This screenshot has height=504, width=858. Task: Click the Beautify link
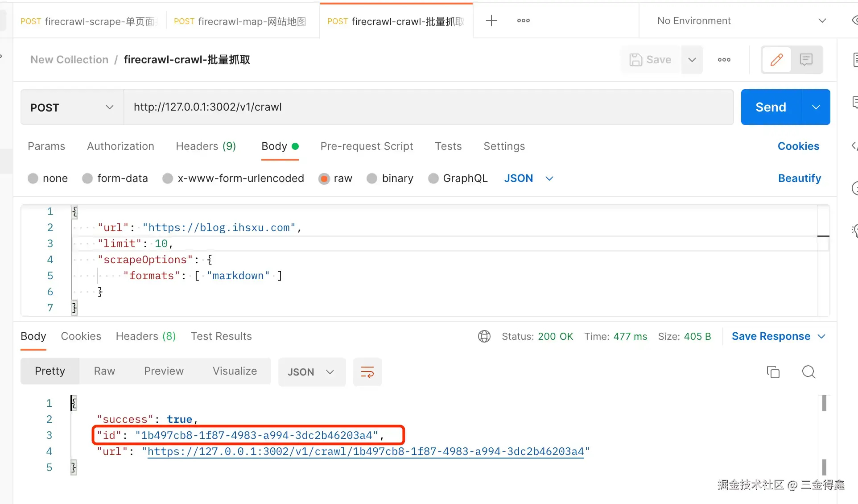799,178
